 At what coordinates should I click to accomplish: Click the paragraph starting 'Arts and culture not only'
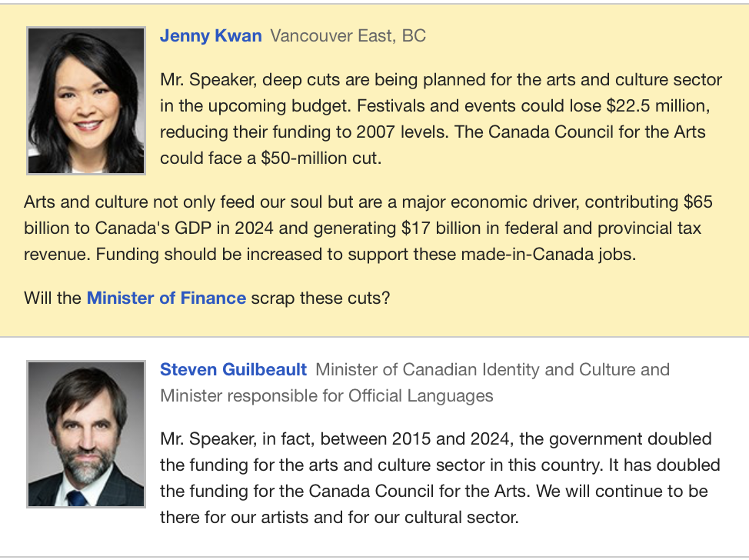pos(368,228)
